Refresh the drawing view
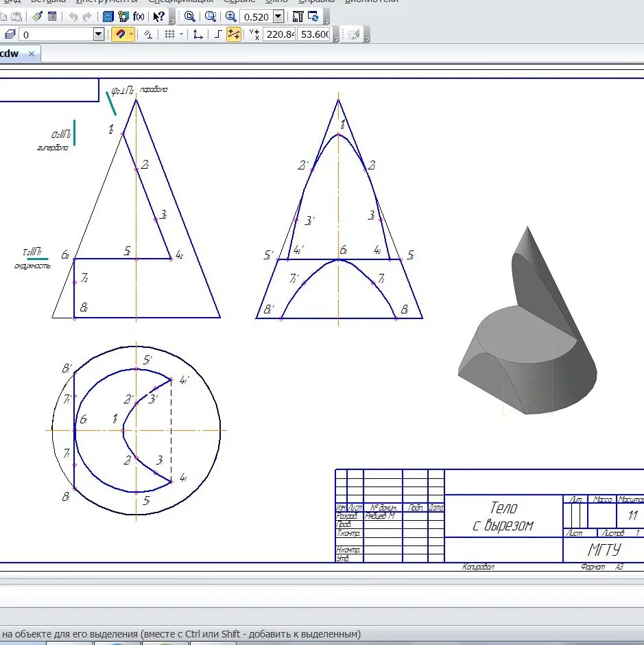This screenshot has height=645, width=644. [313, 17]
